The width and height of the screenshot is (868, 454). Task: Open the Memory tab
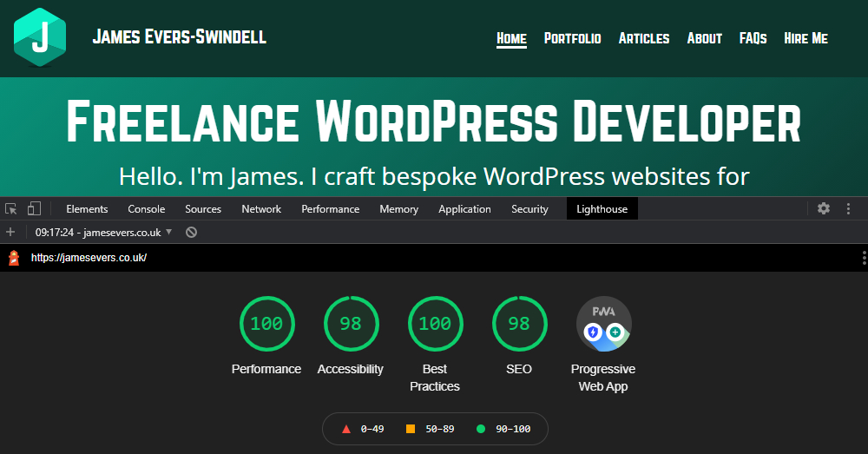398,208
